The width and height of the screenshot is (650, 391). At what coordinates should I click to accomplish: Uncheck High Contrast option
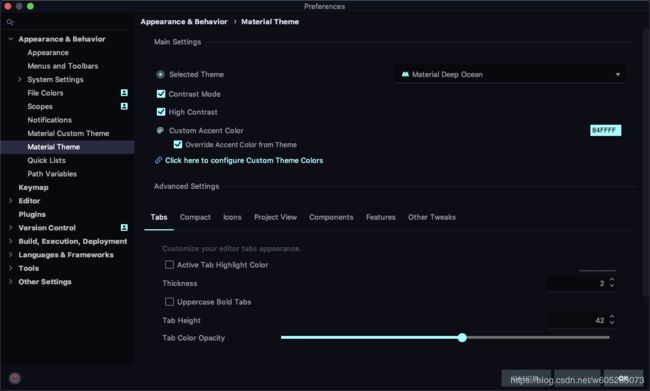[x=161, y=112]
